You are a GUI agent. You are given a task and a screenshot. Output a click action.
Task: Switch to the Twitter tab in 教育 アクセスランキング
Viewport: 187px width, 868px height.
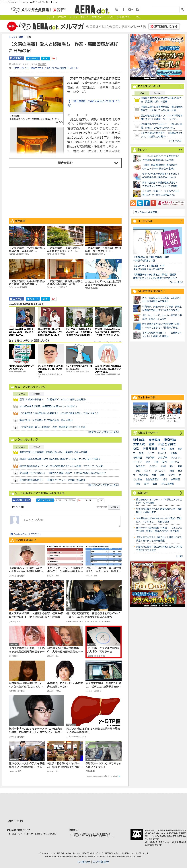pyautogui.click(x=36, y=394)
